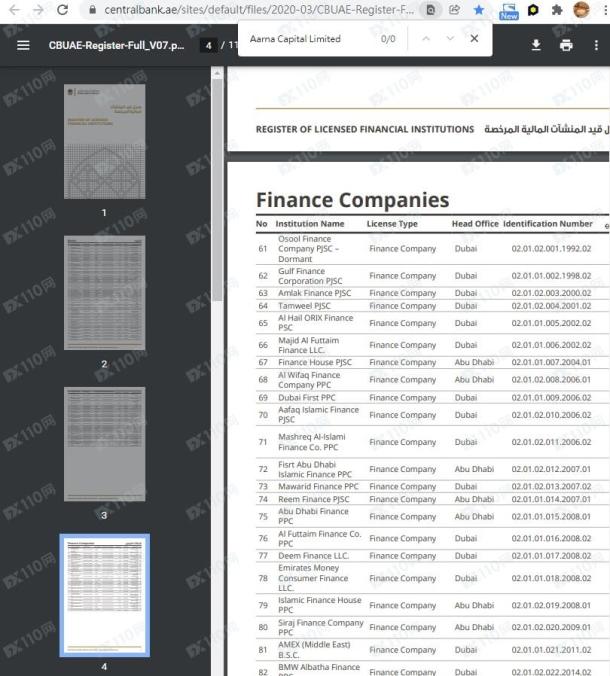Click identification number 02.01.01.007.2004.01
Image resolution: width=610 pixels, height=676 pixels.
click(551, 363)
